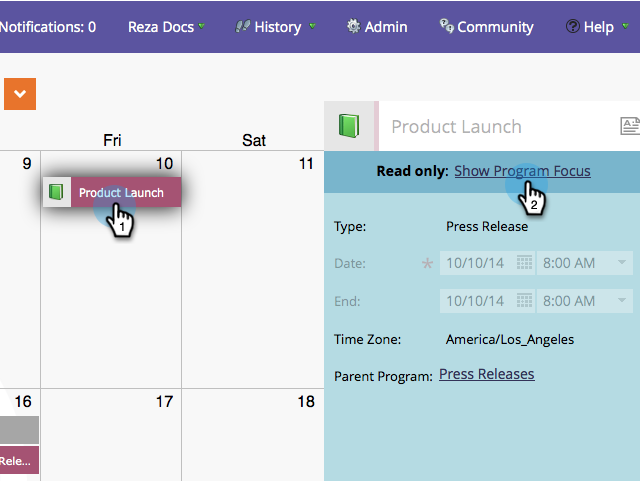The height and width of the screenshot is (481, 641).
Task: Click the Community people icon
Action: [x=446, y=27]
